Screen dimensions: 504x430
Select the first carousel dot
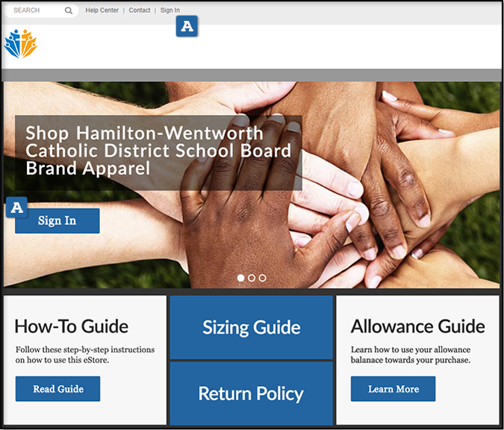(x=240, y=278)
